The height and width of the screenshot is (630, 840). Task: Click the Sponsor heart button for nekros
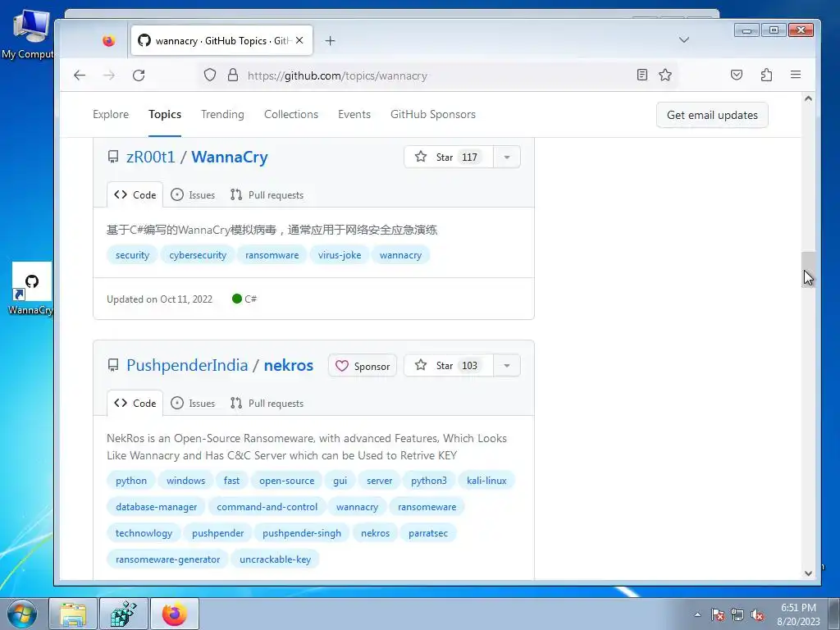point(362,366)
